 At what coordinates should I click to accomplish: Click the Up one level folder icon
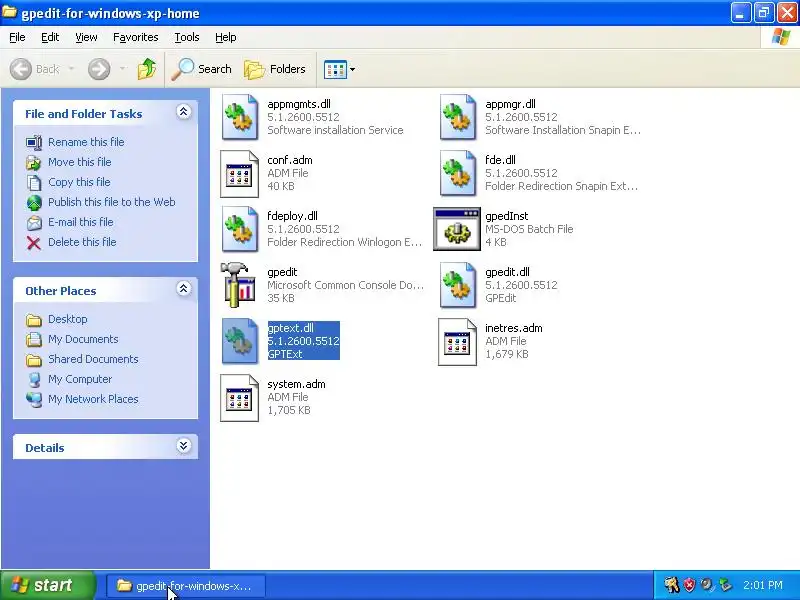click(147, 69)
